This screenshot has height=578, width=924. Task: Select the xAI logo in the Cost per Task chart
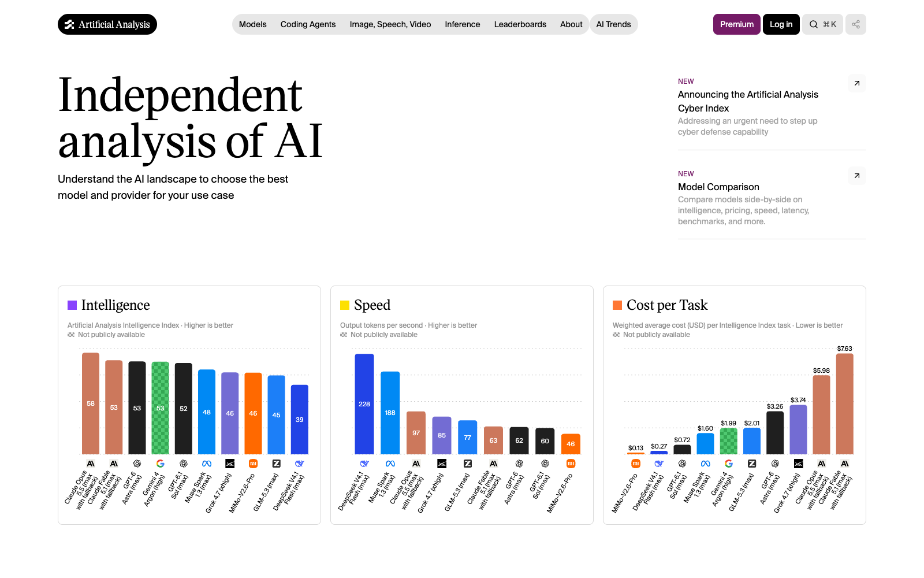click(x=798, y=464)
